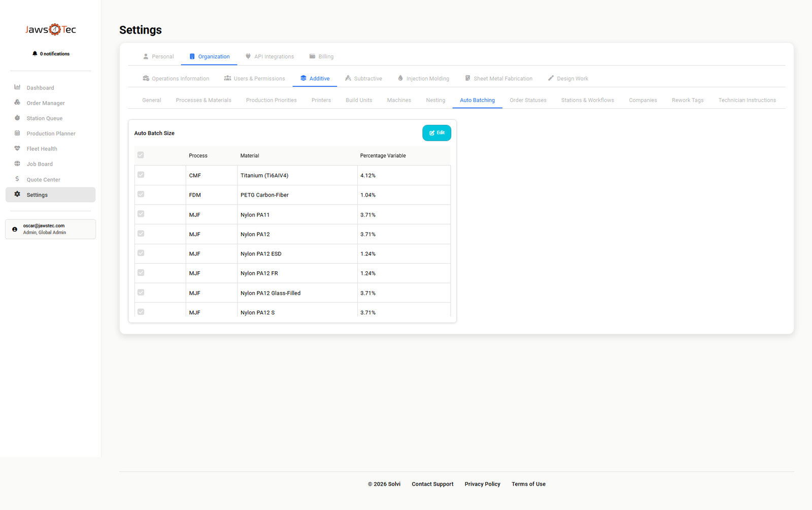The height and width of the screenshot is (510, 812).
Task: Click the Job Board globe icon
Action: click(17, 164)
